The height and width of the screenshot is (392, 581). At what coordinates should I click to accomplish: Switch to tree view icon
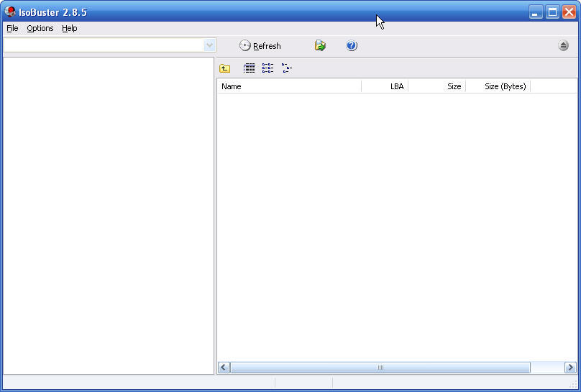[x=287, y=68]
